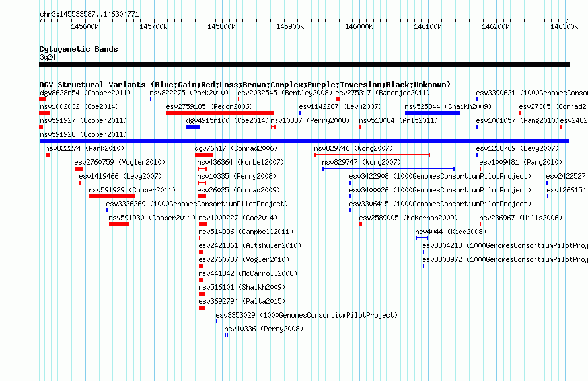Screen dimensions: 588x381
Task: Open esv1238769 (Levy2007) variant
Action: pyautogui.click(x=517, y=148)
